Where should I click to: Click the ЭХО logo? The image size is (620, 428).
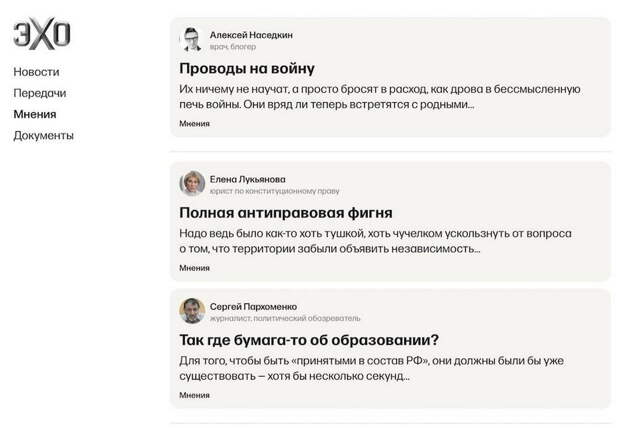[42, 34]
